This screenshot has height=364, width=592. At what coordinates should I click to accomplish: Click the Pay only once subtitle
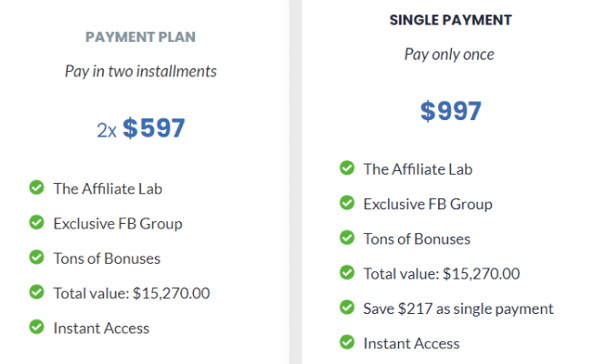449,55
